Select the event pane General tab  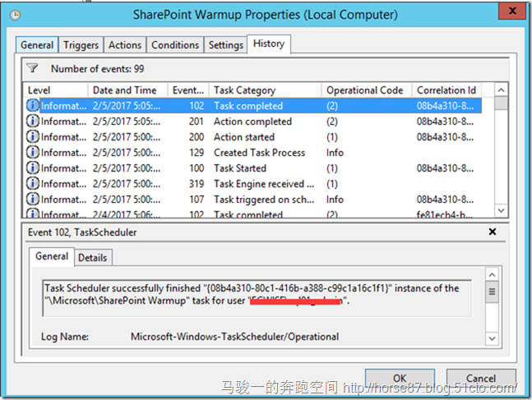[x=52, y=256]
